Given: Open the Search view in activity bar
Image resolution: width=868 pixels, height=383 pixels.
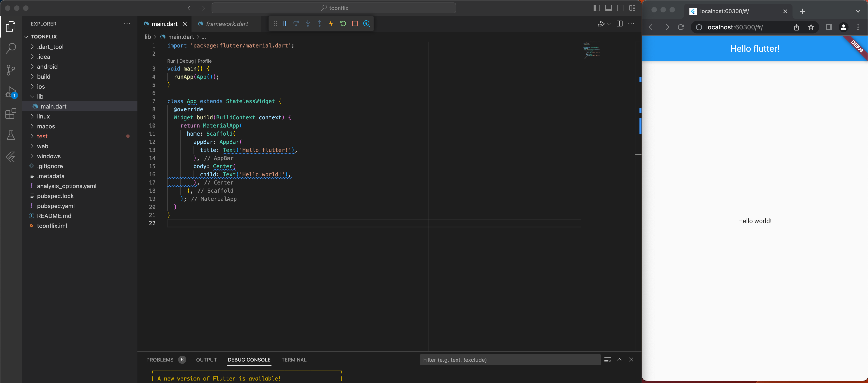Looking at the screenshot, I should click(11, 48).
